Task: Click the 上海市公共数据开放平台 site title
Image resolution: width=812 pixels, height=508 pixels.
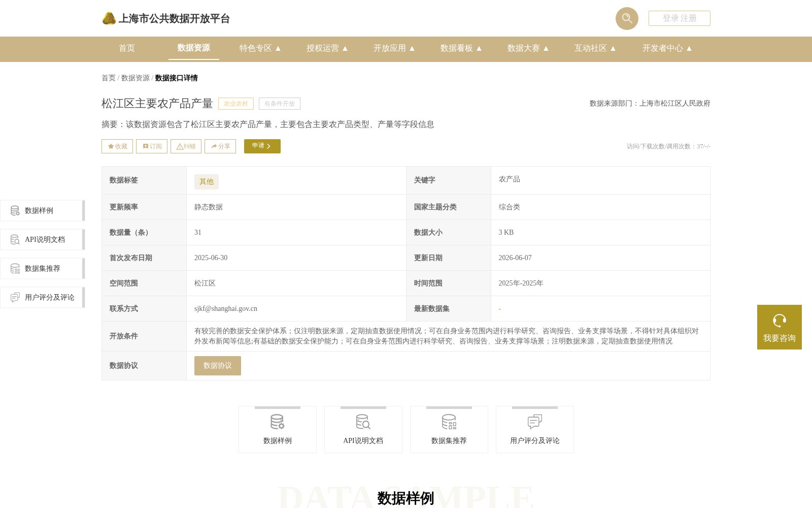Action: 174,19
